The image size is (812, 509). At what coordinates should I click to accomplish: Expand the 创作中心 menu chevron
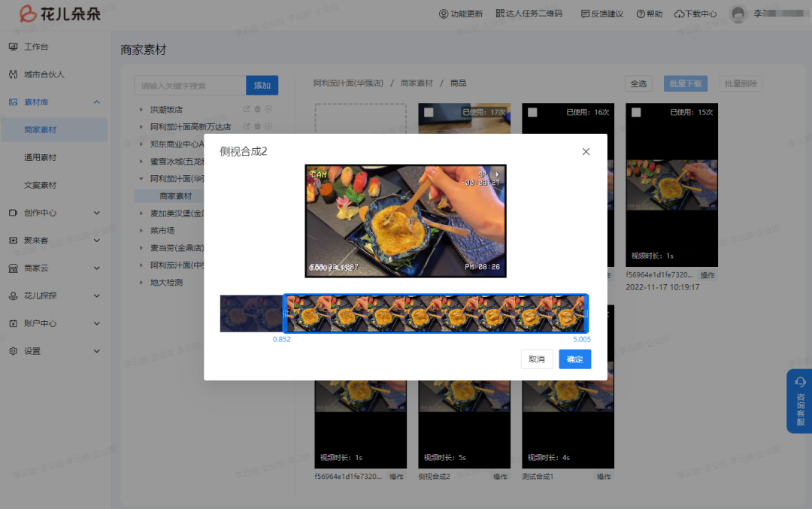point(97,213)
